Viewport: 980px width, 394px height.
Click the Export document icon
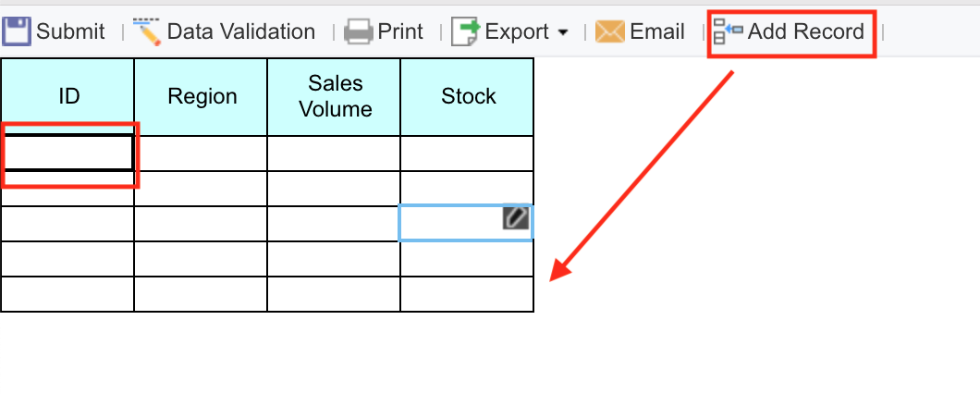point(465,32)
